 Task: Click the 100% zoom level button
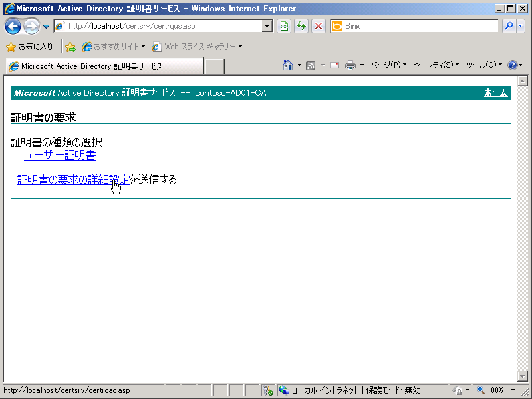pos(490,390)
